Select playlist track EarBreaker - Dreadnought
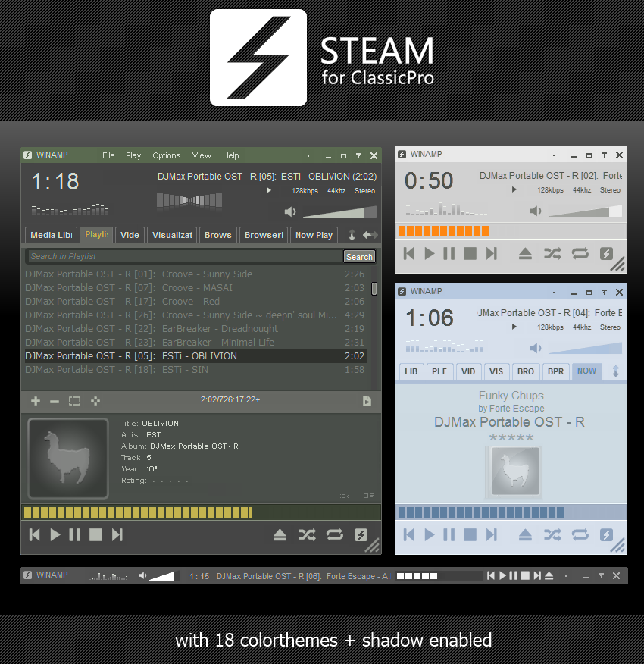Image resolution: width=644 pixels, height=664 pixels. tap(195, 329)
